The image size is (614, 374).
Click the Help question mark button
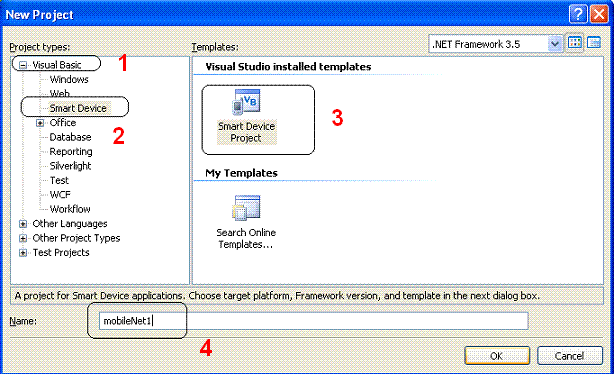click(578, 14)
